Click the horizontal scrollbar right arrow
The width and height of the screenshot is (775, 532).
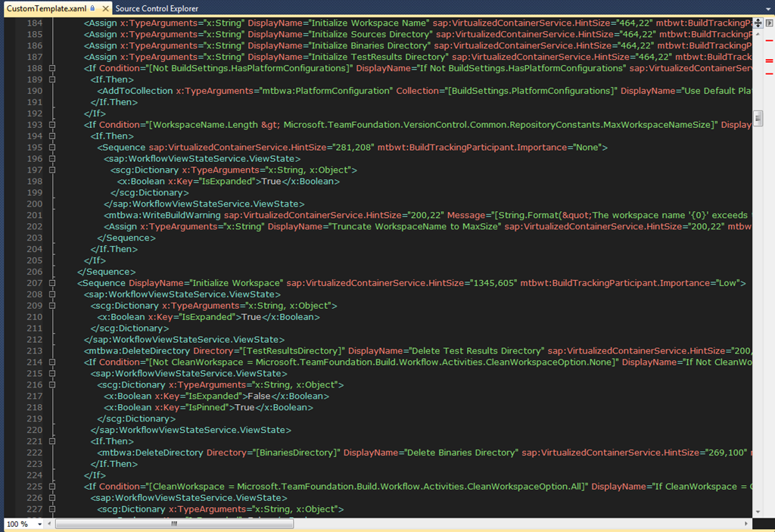(749, 524)
